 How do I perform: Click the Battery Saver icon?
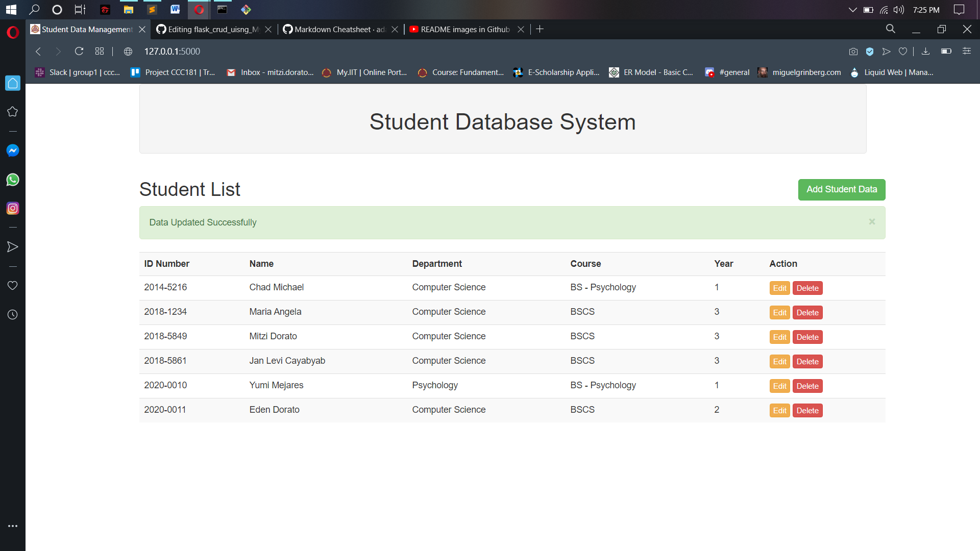(x=946, y=51)
